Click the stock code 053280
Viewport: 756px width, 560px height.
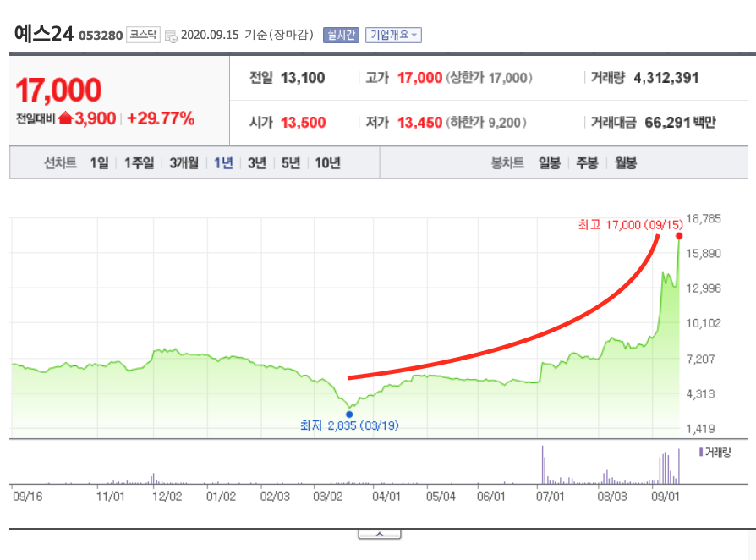click(x=101, y=36)
